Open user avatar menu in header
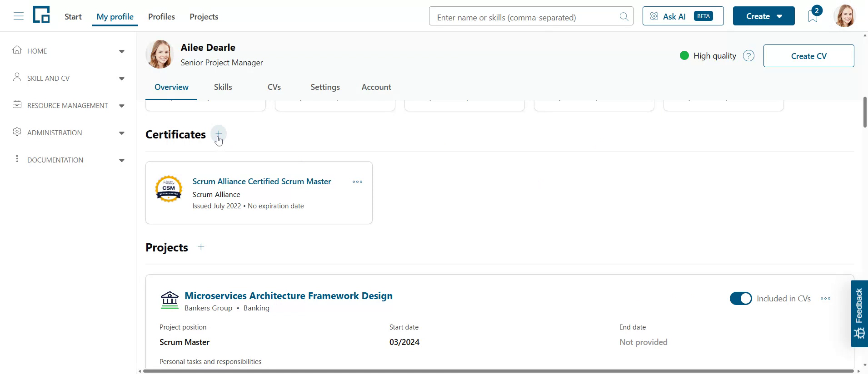The height and width of the screenshot is (374, 868). tap(845, 16)
